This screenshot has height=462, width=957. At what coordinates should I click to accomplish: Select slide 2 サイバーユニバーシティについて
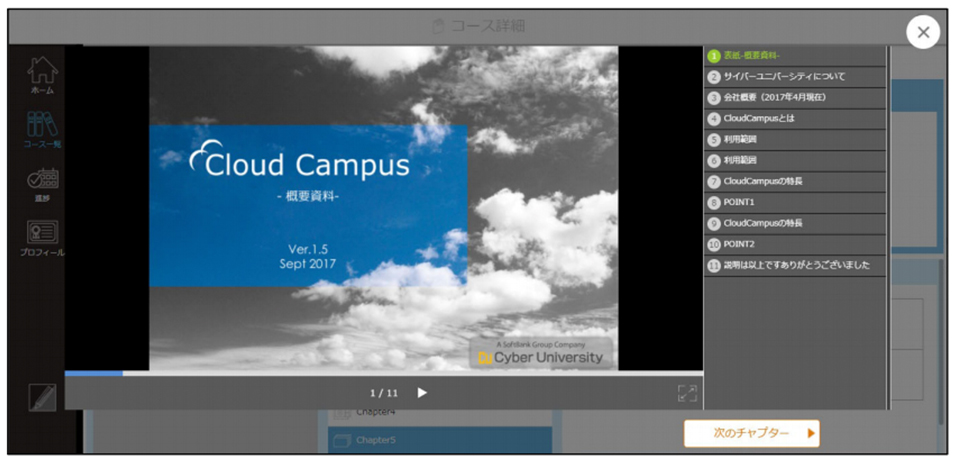[795, 77]
